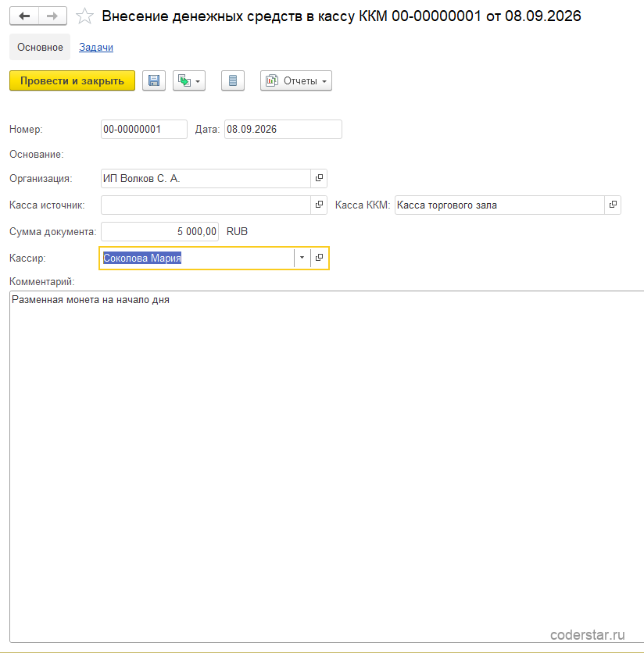Click into the Комментарий text area
This screenshot has height=653, width=644.
click(327, 466)
